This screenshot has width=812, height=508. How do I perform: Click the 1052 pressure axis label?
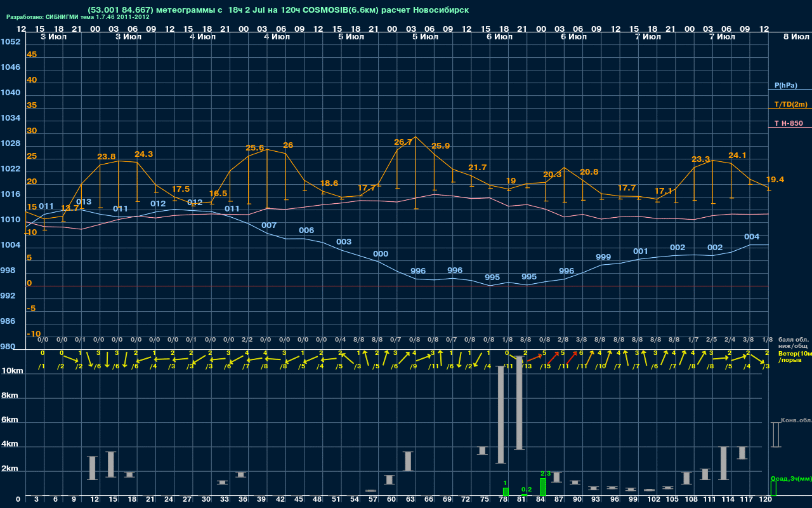[x=10, y=42]
